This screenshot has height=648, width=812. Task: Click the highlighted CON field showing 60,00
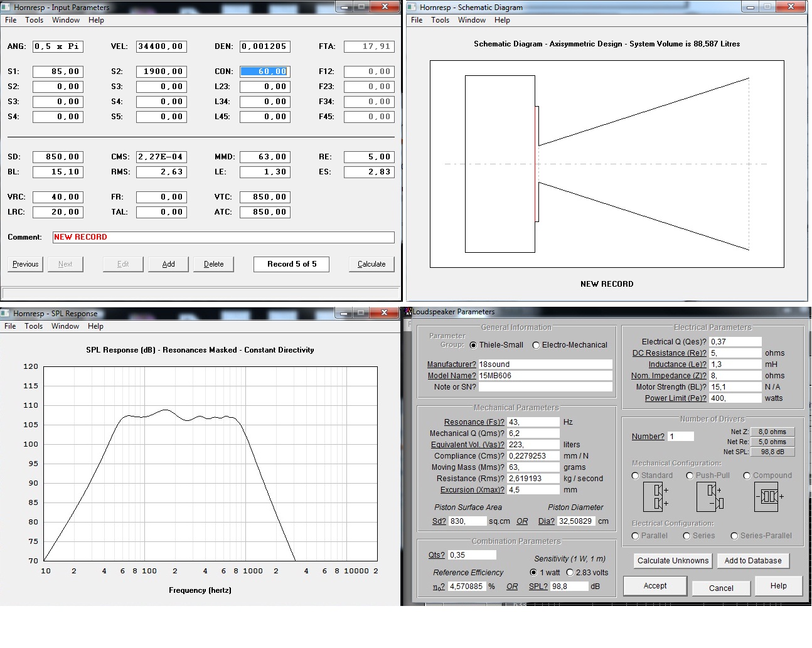pos(265,72)
